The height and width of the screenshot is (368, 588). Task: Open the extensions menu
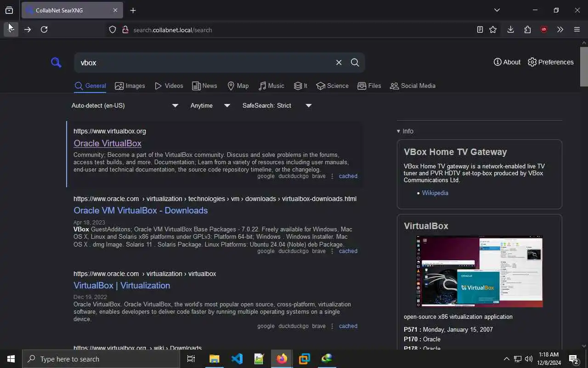(x=527, y=29)
